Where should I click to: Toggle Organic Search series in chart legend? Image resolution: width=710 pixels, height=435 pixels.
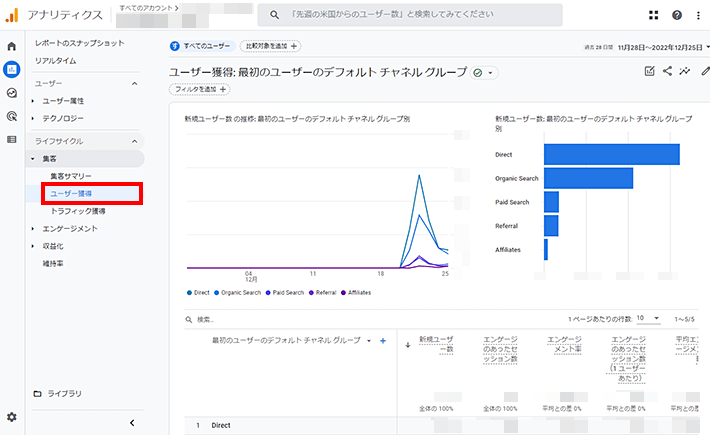238,293
